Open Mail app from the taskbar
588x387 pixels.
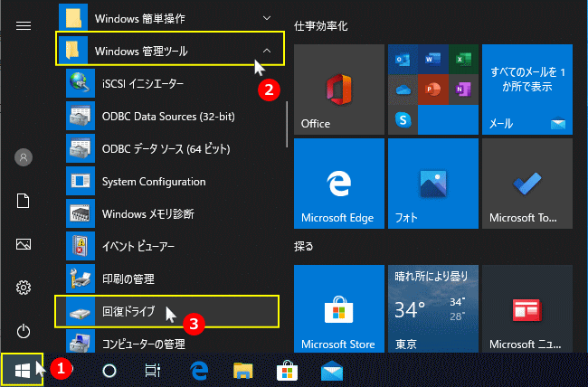click(332, 371)
